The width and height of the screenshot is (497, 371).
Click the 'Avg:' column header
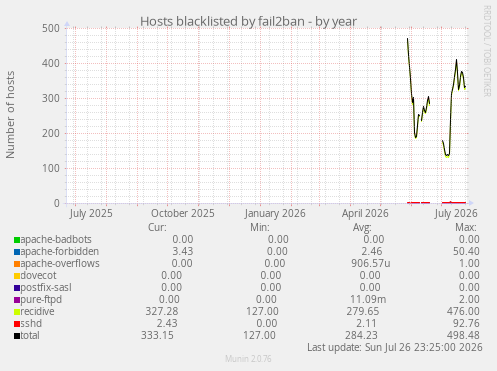(362, 227)
